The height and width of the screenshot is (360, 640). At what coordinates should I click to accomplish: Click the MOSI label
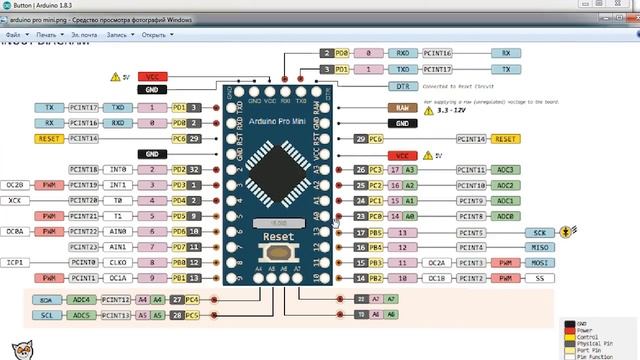[x=540, y=263]
